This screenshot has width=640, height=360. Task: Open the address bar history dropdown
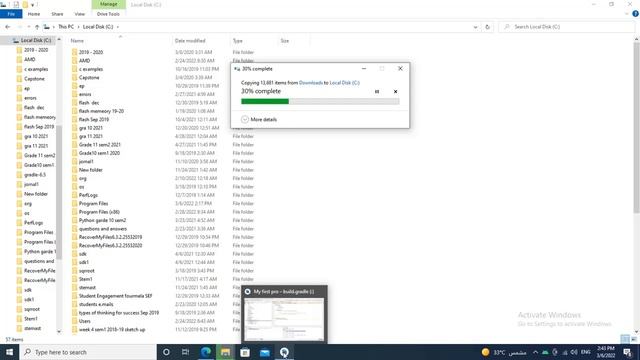point(475,27)
